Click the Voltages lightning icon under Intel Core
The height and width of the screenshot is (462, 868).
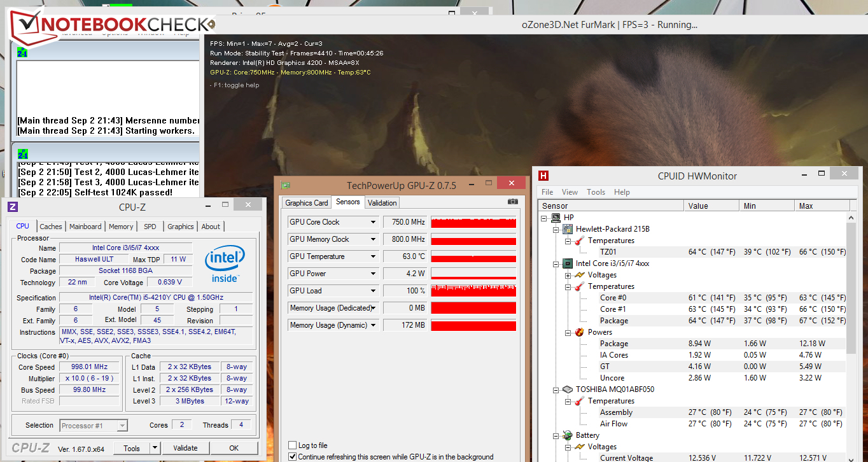click(x=579, y=275)
